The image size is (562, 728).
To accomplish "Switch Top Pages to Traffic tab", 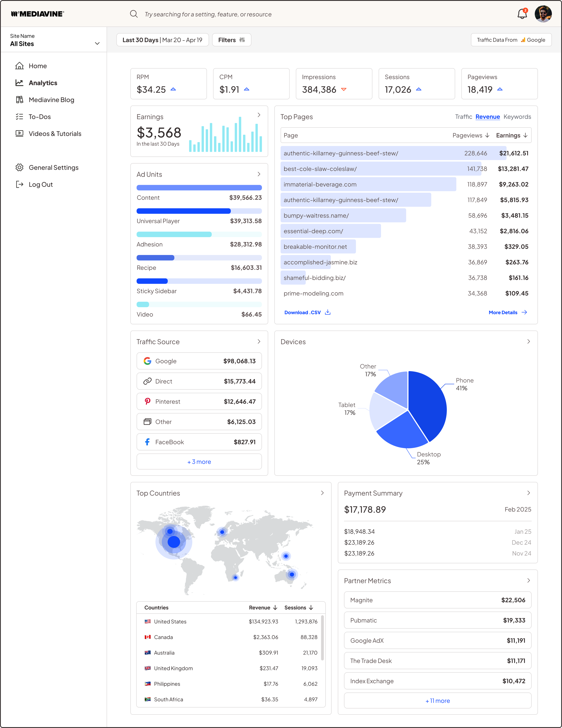I will pos(463,117).
